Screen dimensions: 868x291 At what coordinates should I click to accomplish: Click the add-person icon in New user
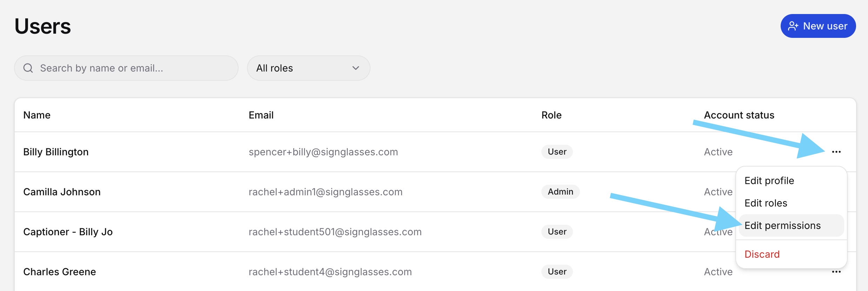click(x=793, y=26)
